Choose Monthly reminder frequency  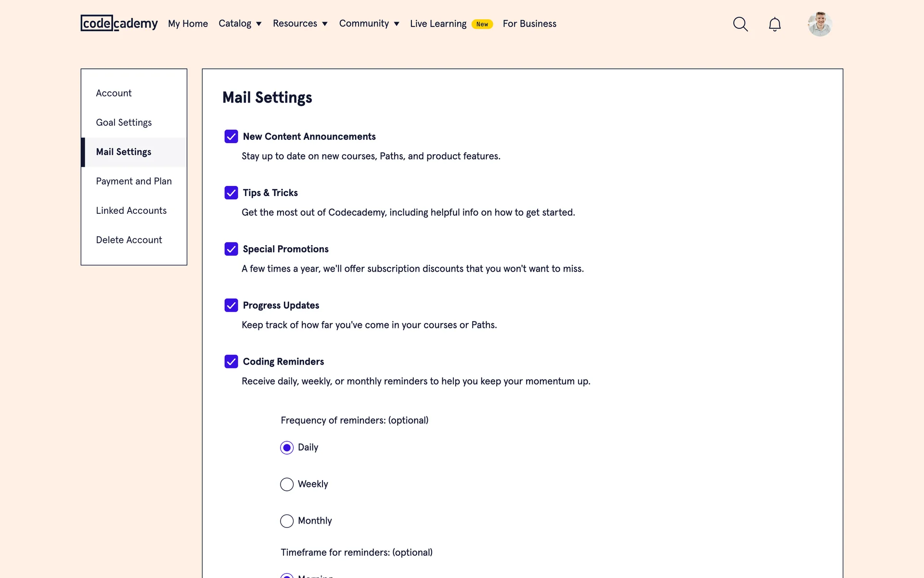287,521
